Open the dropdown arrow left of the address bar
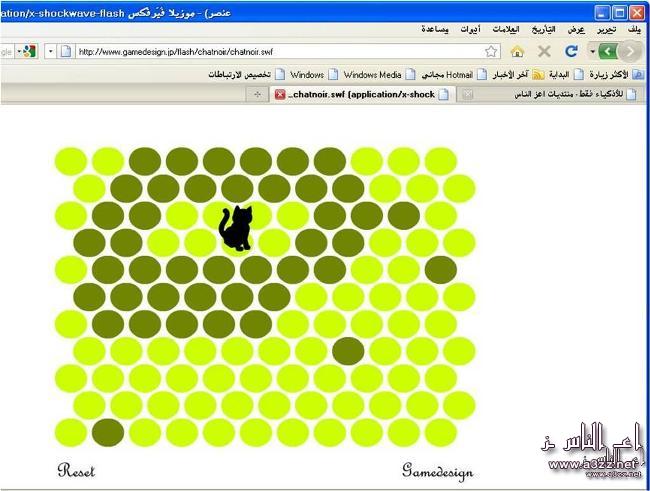The height and width of the screenshot is (491, 650). pos(51,52)
